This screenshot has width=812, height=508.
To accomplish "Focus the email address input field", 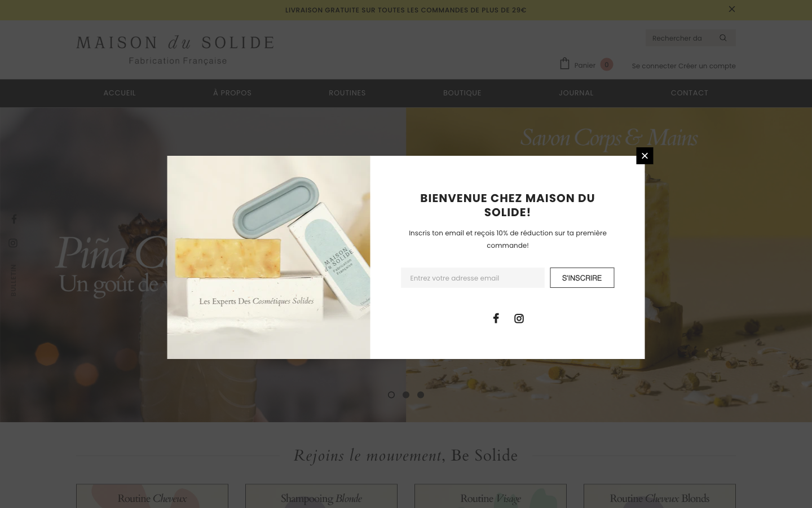I will [x=473, y=278].
